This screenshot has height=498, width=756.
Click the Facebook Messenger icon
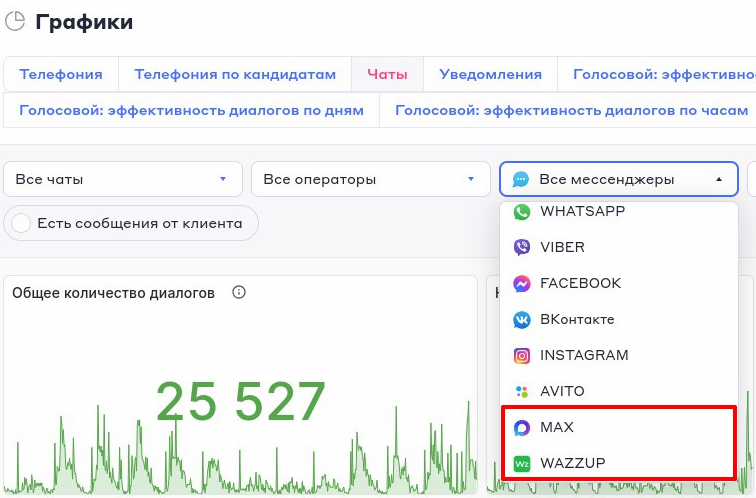(x=522, y=283)
